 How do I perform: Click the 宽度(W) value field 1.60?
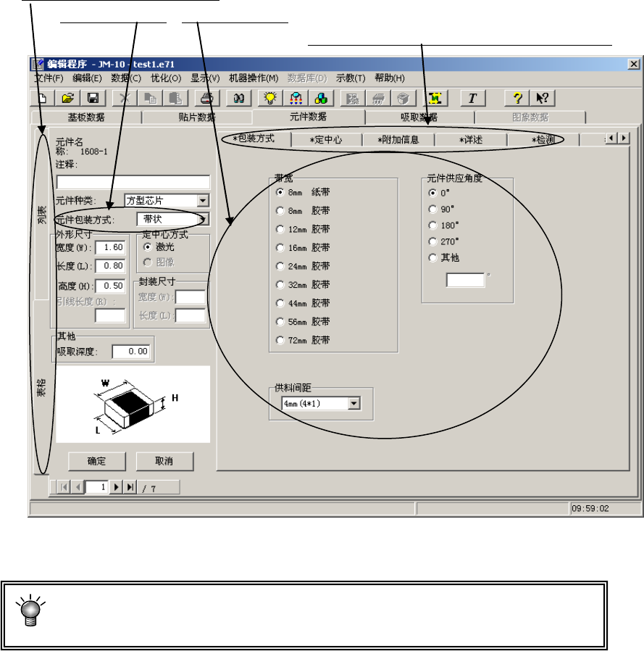tap(110, 247)
